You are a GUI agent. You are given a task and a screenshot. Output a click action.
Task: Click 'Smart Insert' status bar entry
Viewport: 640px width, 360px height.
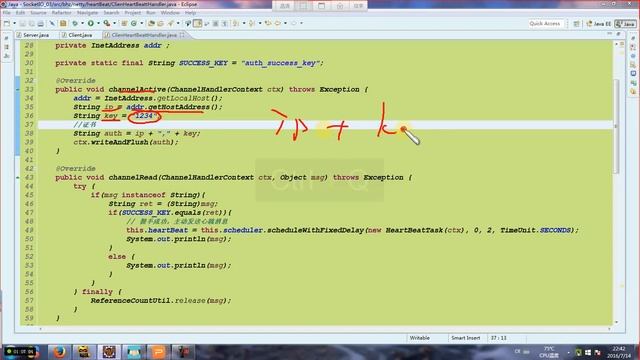(466, 338)
